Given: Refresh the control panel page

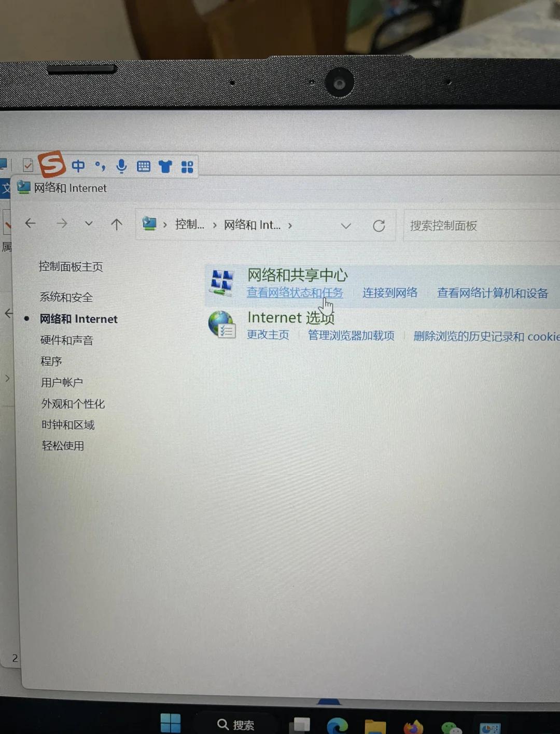Looking at the screenshot, I should point(379,226).
